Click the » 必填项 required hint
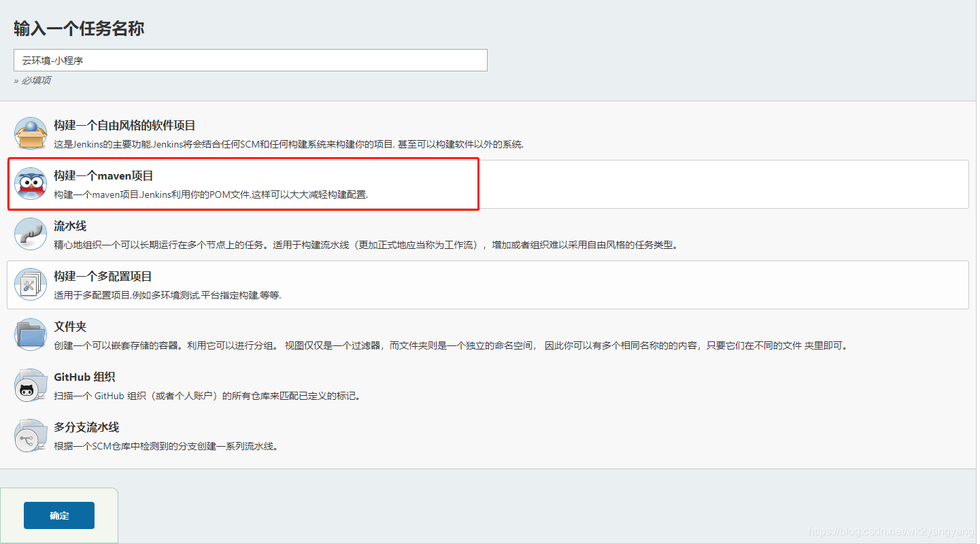 (x=32, y=80)
